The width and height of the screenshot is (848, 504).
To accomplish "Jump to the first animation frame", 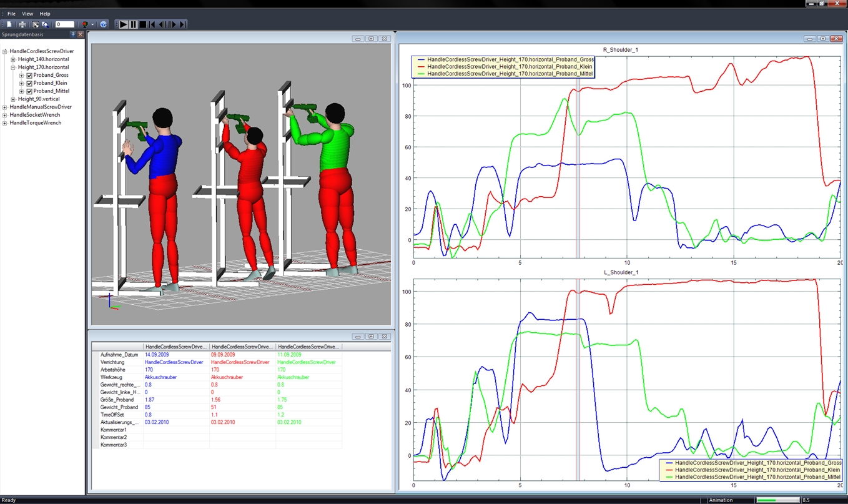I will coord(152,24).
